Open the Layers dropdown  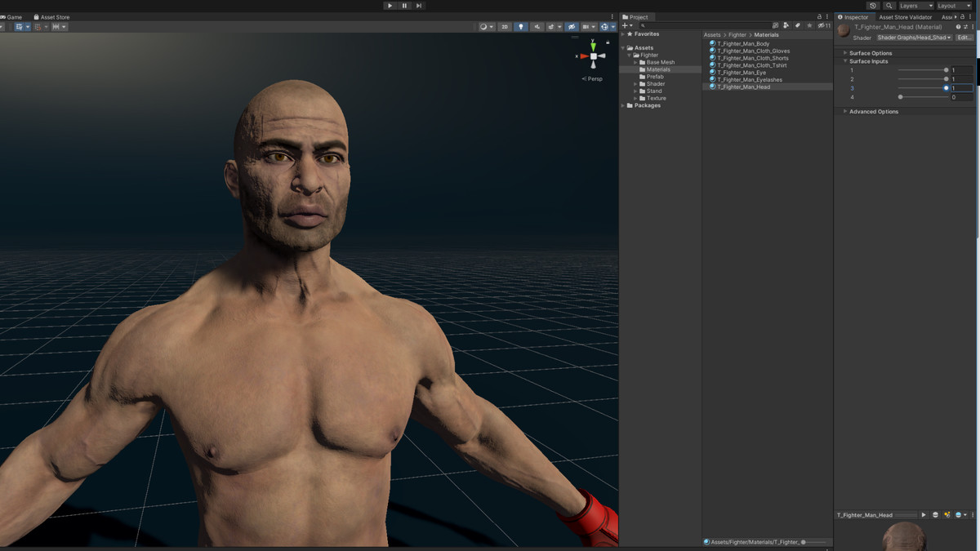point(915,6)
